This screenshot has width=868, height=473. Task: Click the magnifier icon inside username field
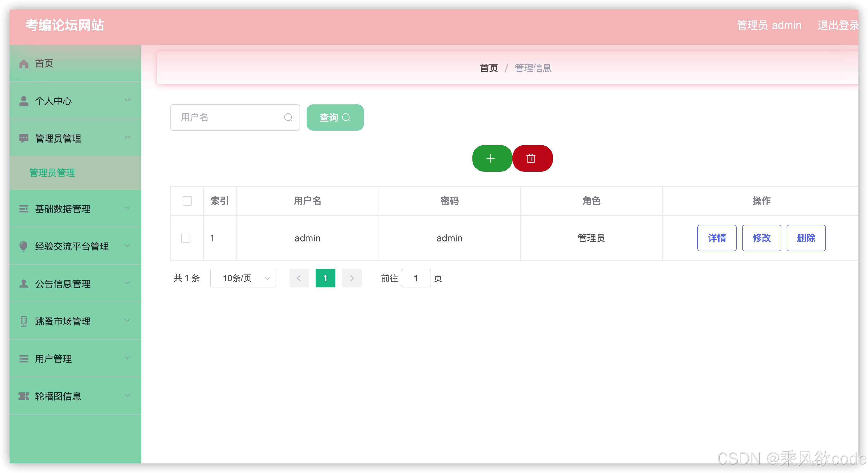pyautogui.click(x=288, y=117)
